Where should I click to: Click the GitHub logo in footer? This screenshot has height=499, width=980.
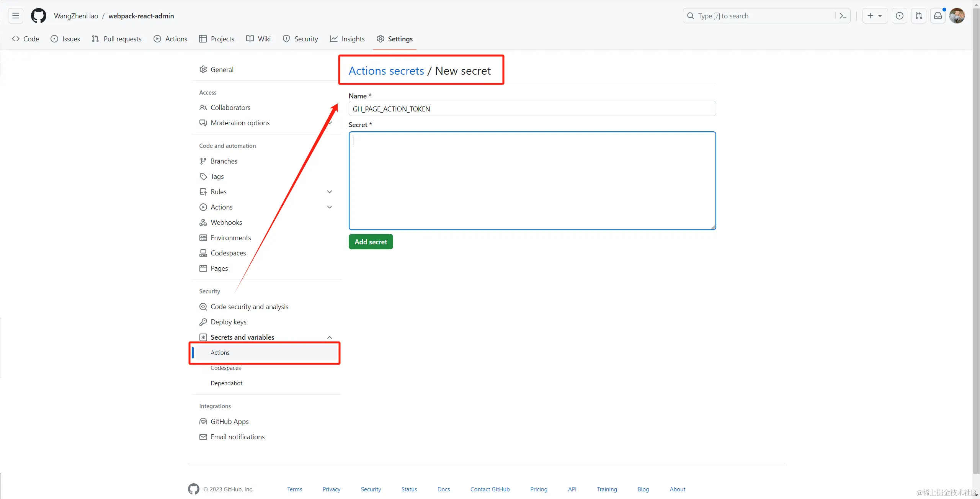pos(194,489)
